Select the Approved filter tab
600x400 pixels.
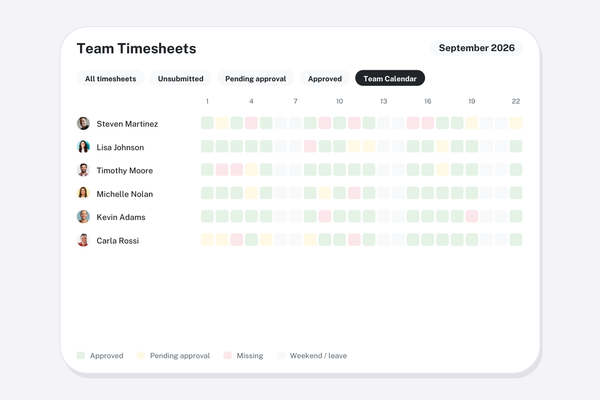tap(325, 78)
